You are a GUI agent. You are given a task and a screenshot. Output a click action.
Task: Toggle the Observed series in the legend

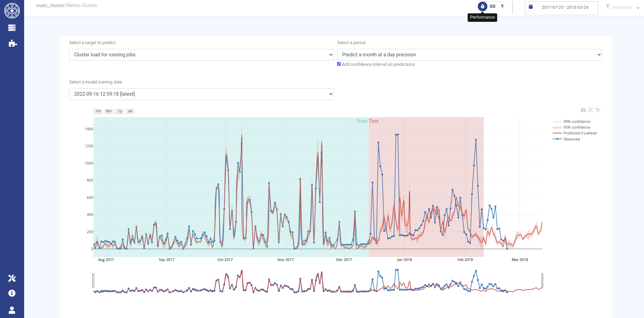click(571, 139)
